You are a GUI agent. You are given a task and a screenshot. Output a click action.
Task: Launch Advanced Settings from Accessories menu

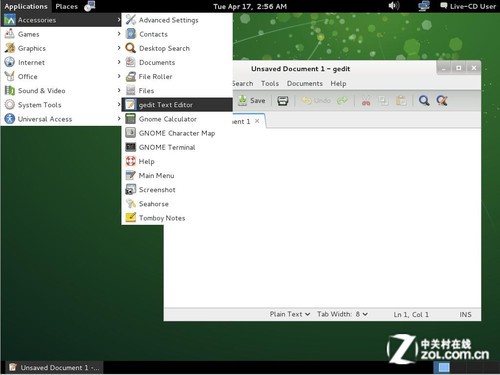[177, 20]
